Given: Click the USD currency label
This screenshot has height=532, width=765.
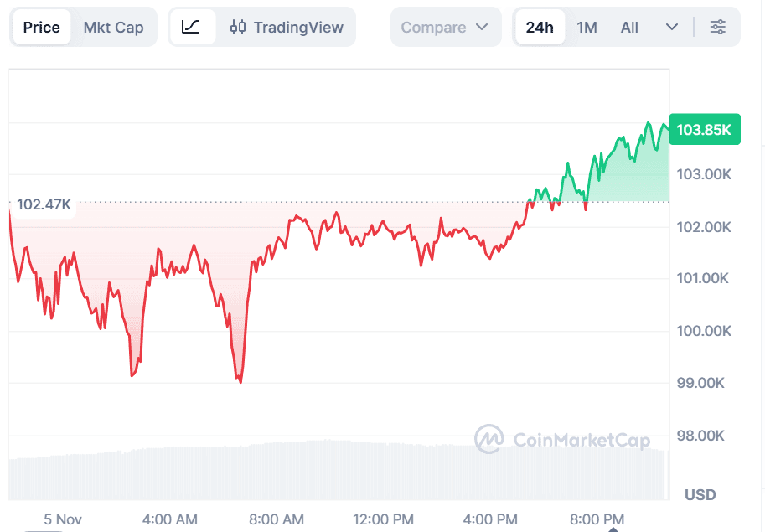Looking at the screenshot, I should (x=700, y=494).
